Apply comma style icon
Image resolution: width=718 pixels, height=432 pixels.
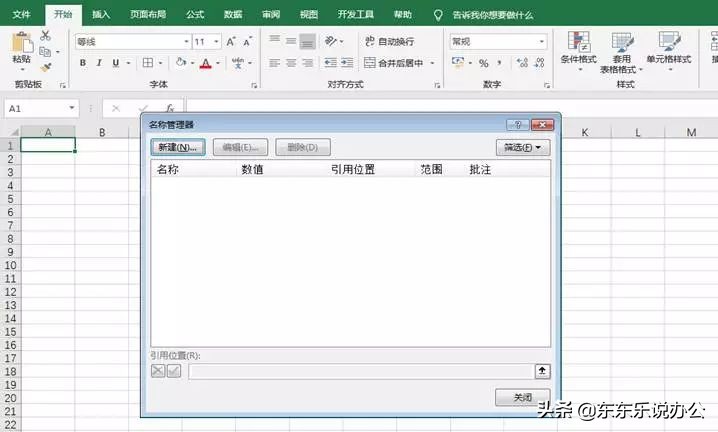(x=500, y=63)
